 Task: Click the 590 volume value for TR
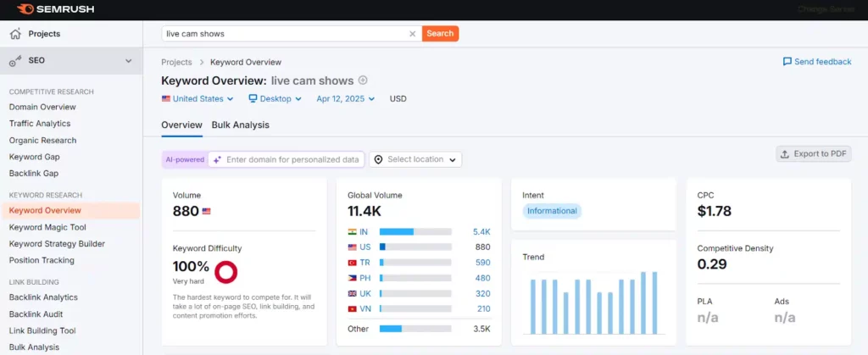(482, 263)
